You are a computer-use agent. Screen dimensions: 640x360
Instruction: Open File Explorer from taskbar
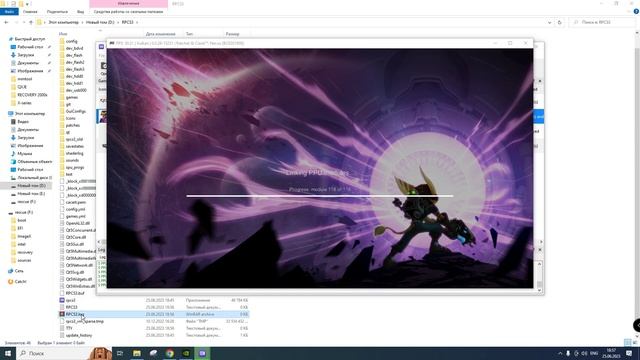137,353
